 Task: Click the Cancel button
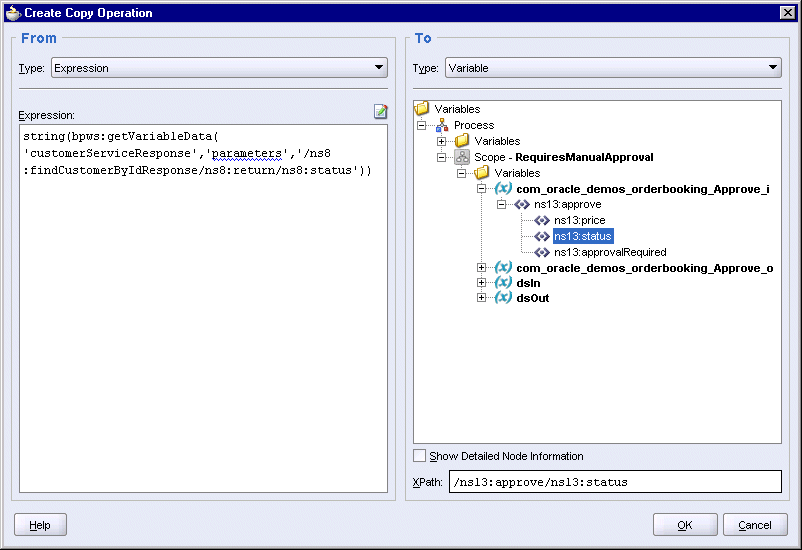tap(755, 525)
